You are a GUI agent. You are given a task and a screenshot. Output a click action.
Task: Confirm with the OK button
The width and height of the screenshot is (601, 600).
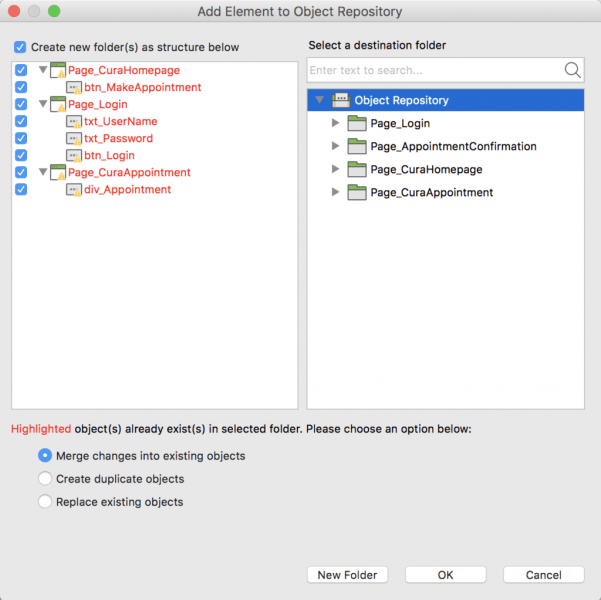[445, 575]
